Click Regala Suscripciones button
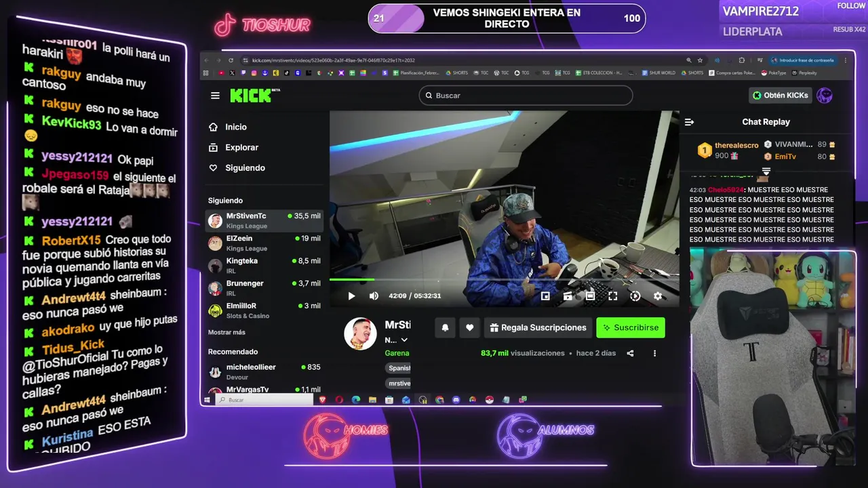868x488 pixels. [538, 327]
